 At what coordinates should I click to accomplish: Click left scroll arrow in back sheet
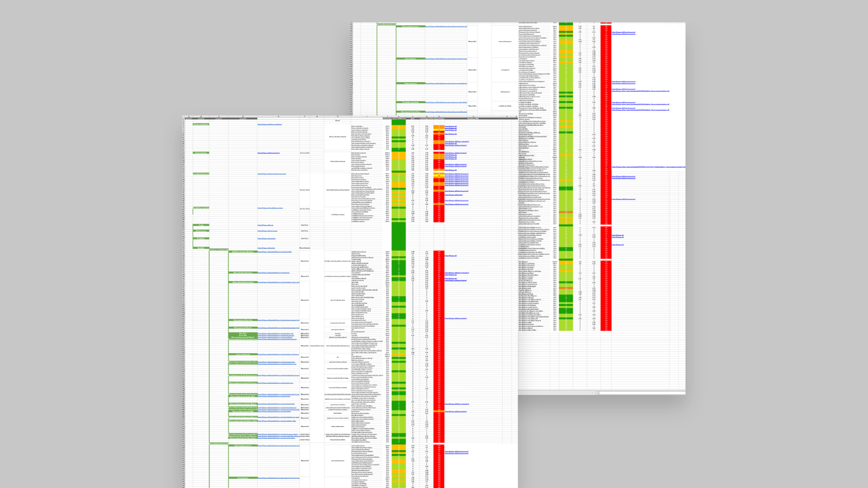[x=597, y=393]
